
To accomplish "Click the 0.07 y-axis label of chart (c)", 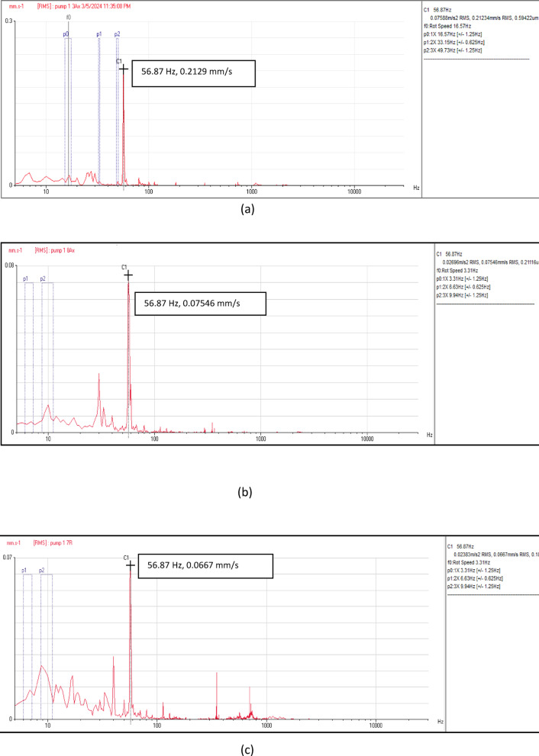I will (8, 558).
